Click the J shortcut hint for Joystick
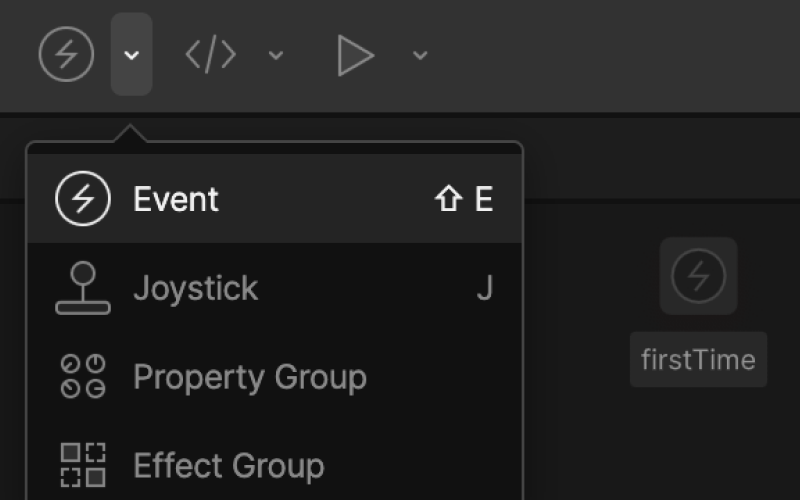 tap(485, 288)
